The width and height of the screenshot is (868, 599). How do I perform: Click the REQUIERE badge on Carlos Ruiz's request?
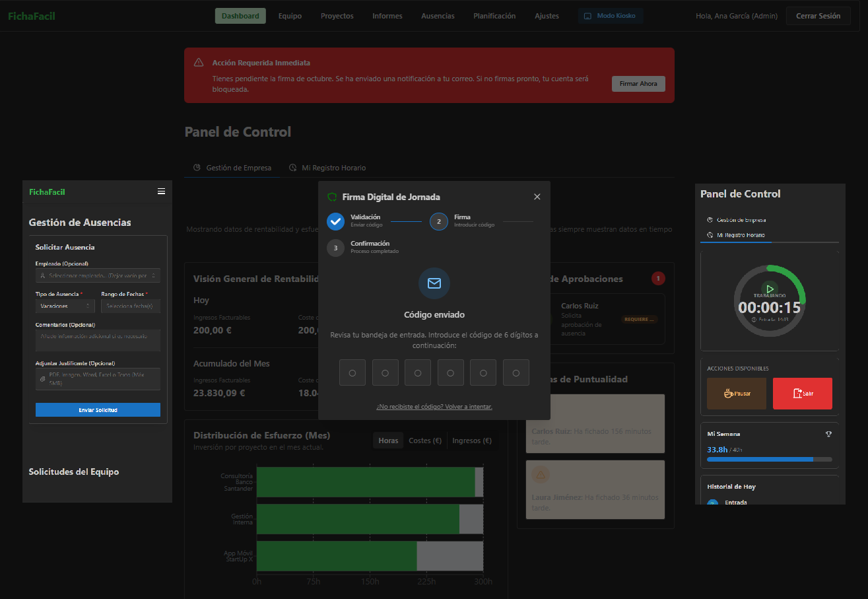pyautogui.click(x=639, y=319)
